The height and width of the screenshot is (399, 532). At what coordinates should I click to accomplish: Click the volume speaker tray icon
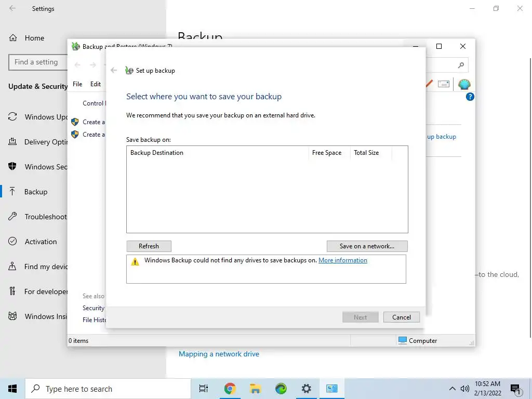coord(465,389)
